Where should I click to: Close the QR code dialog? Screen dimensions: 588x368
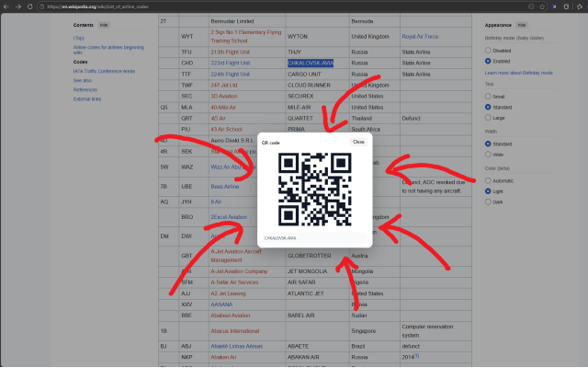point(358,142)
